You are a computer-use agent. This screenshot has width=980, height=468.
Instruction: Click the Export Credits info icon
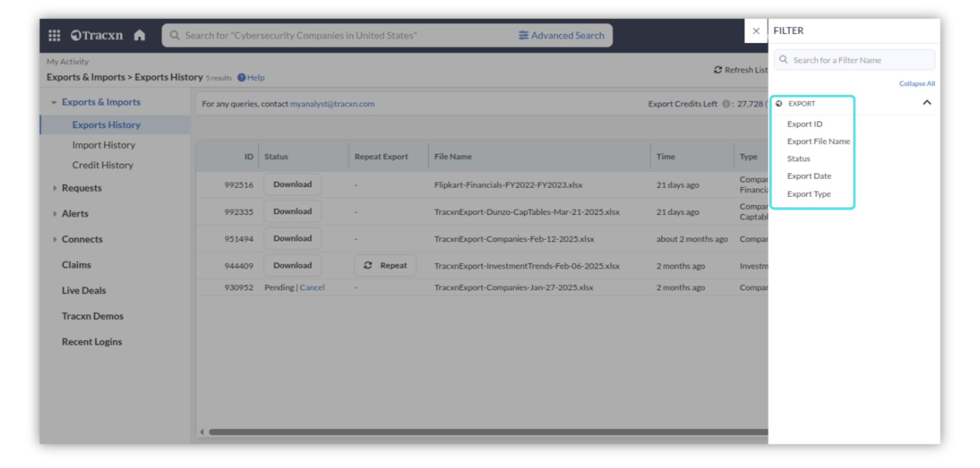coord(726,104)
